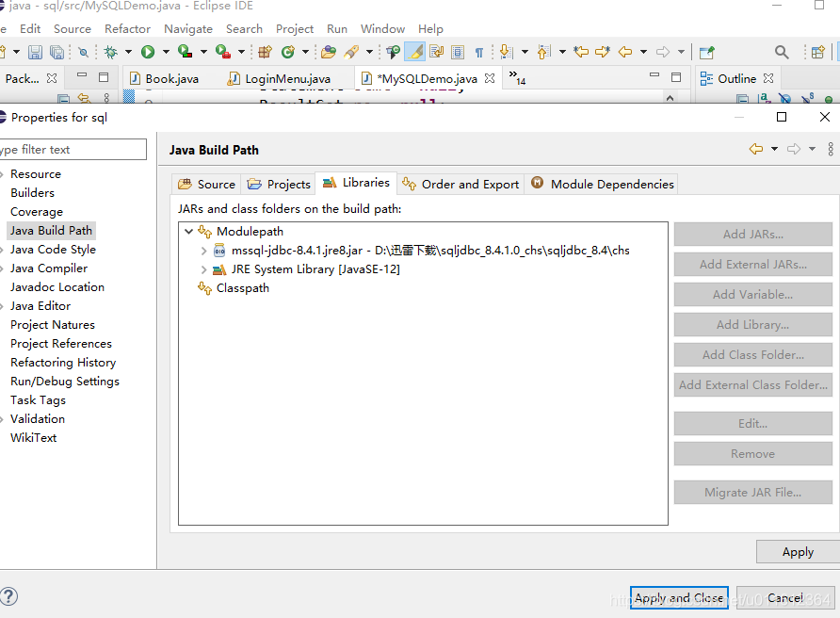Click Toggle Word Wrap icon
The image size is (840, 618).
tap(437, 52)
